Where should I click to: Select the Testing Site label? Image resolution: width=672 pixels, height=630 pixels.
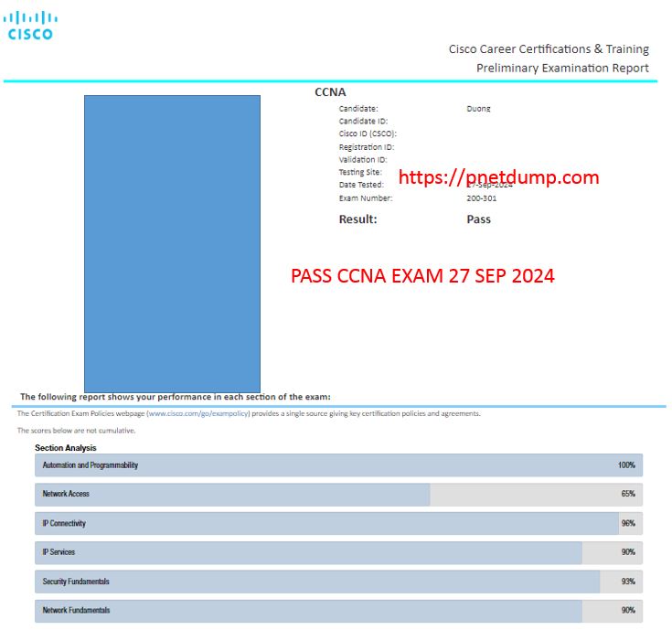click(360, 172)
